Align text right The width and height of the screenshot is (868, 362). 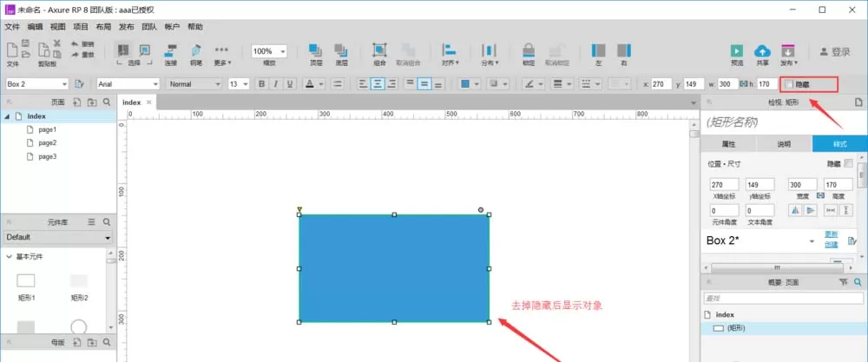392,84
